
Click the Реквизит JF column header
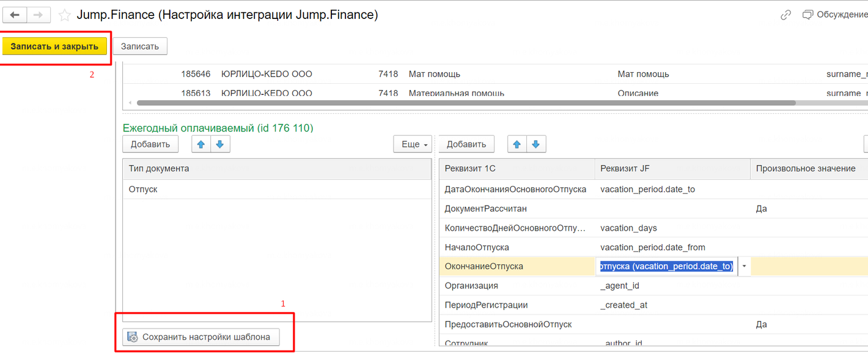click(671, 169)
